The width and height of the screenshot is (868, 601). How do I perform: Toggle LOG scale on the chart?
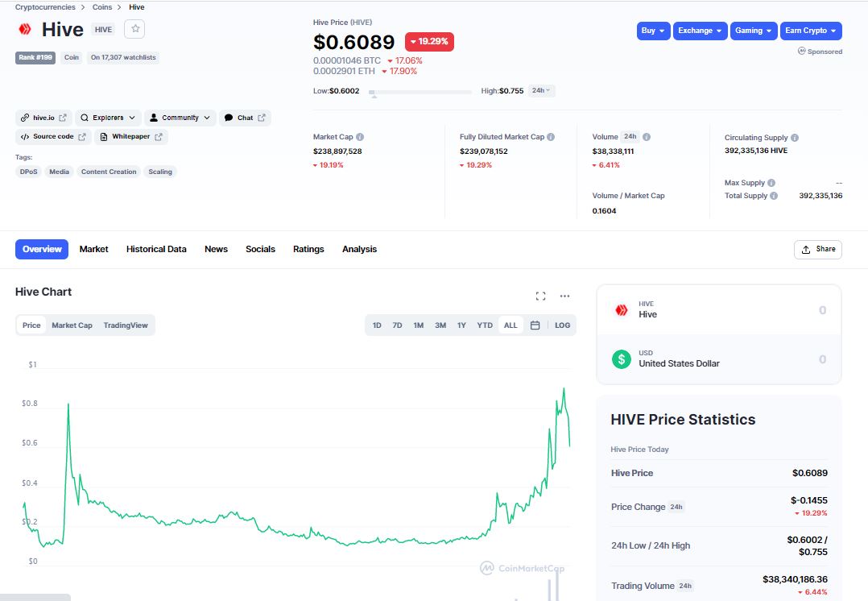tap(562, 325)
